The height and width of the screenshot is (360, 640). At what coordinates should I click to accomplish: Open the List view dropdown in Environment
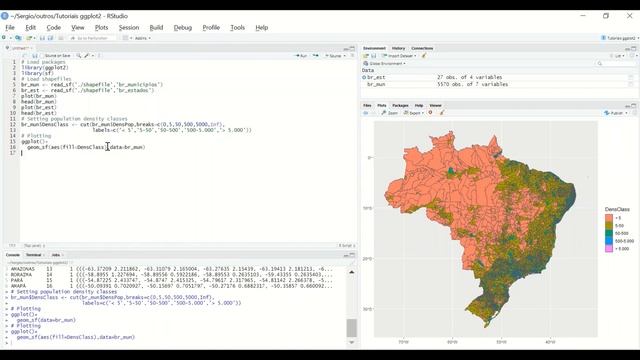click(618, 56)
